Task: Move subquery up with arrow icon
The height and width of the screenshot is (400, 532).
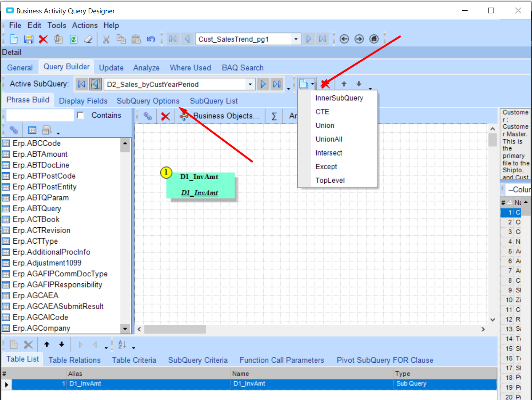Action: pyautogui.click(x=344, y=84)
